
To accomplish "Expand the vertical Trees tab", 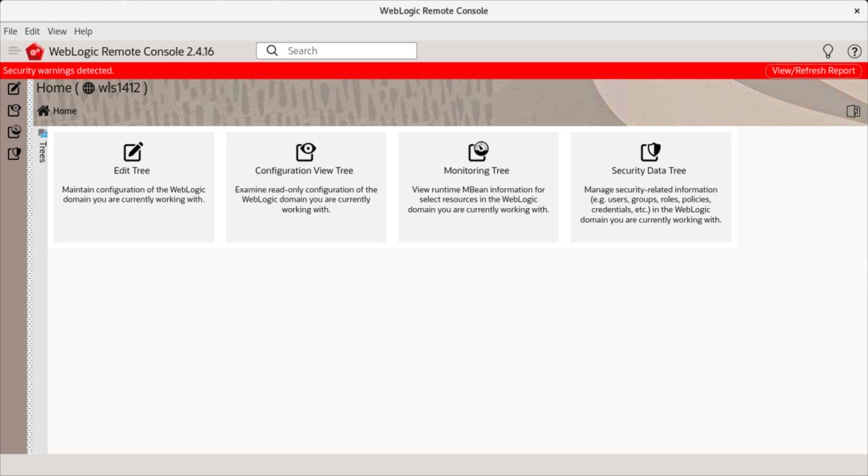I will [42, 146].
